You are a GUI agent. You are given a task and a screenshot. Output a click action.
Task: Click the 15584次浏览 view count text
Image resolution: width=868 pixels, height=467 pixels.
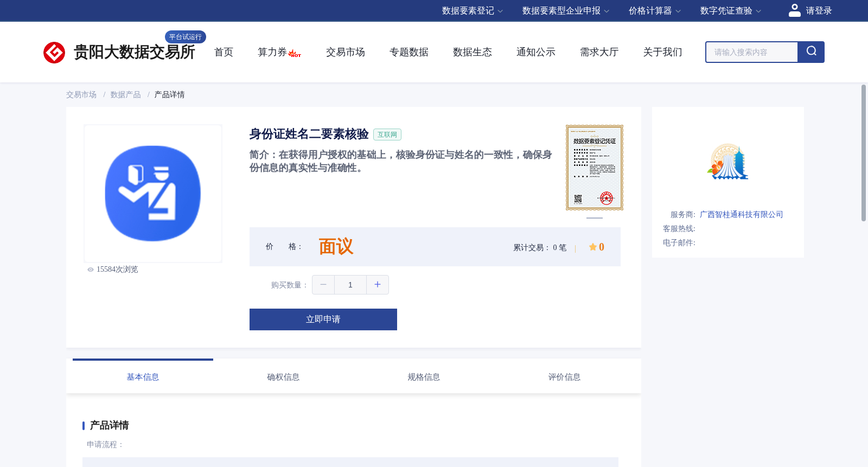click(x=117, y=270)
